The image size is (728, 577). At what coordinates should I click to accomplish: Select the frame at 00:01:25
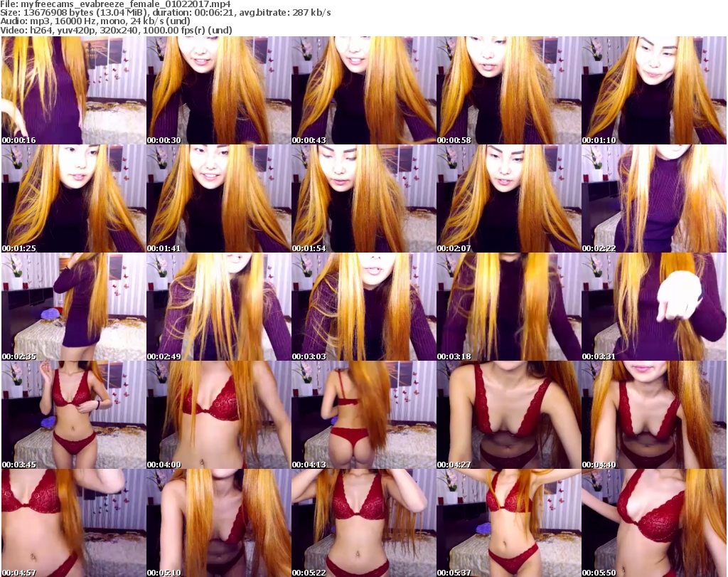point(73,198)
